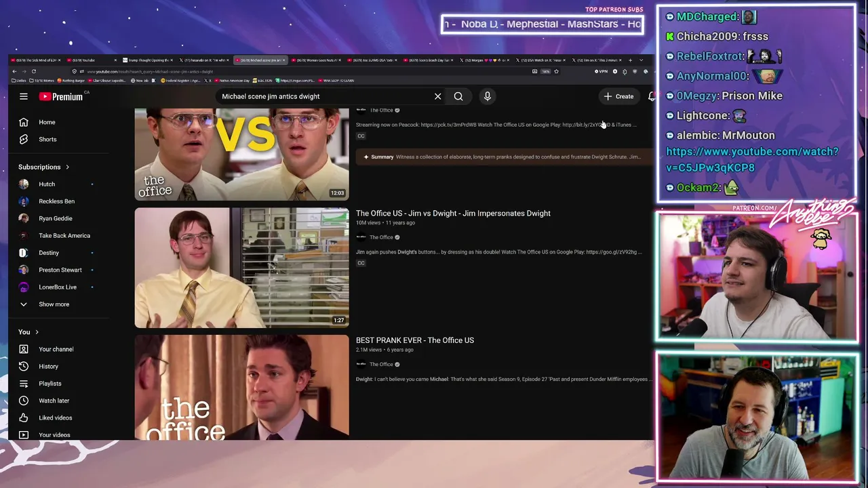Play the 1:27 Jim Impersonates Dwight thumbnail

[241, 268]
